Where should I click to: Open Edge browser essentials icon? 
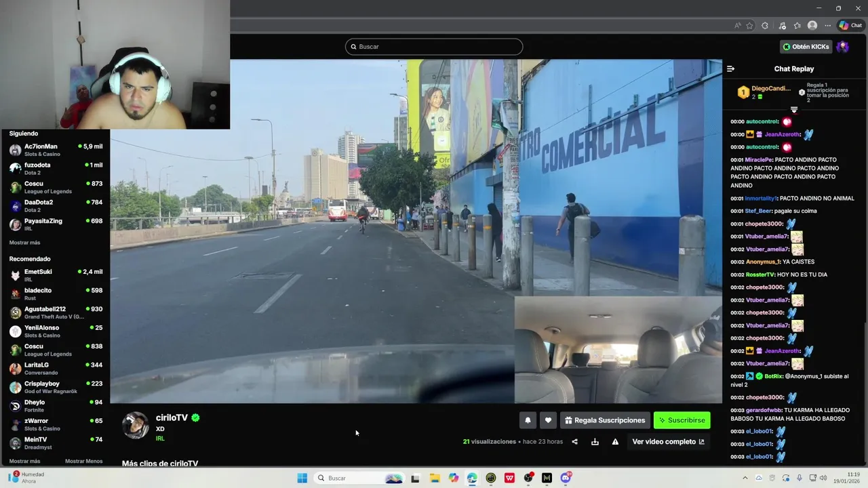click(x=782, y=26)
